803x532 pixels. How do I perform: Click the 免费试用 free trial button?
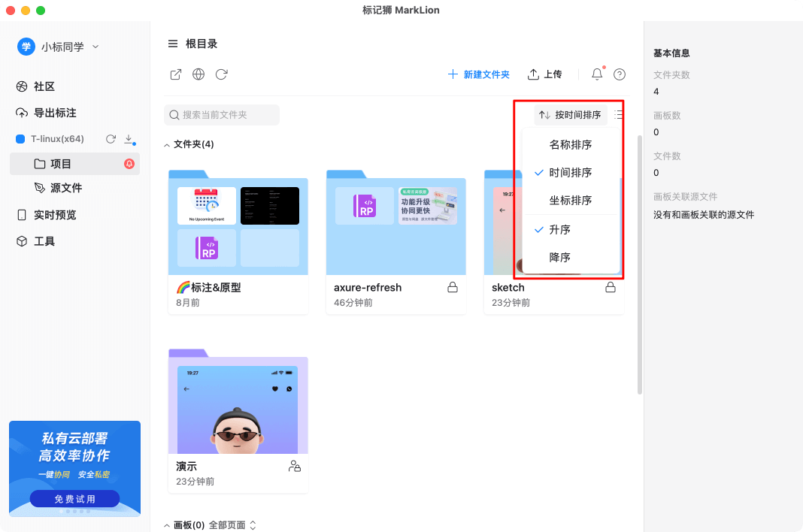tap(74, 498)
